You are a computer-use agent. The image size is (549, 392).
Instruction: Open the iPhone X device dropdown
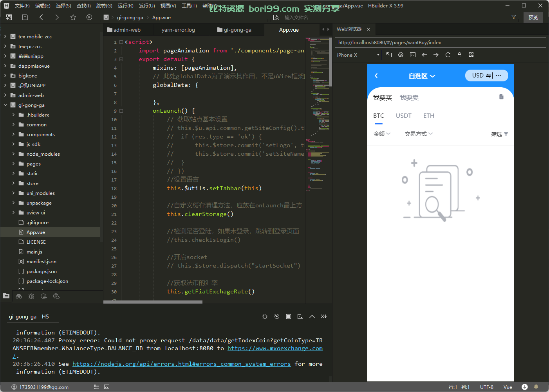coord(358,55)
